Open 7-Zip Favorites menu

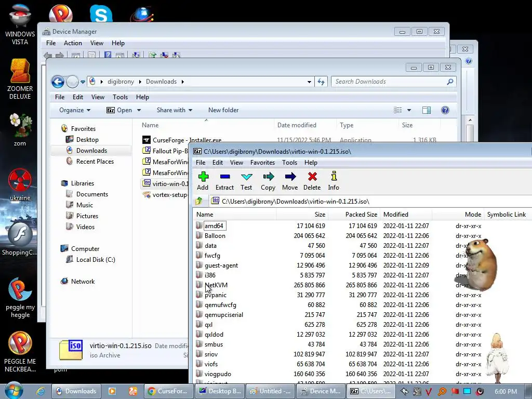262,163
